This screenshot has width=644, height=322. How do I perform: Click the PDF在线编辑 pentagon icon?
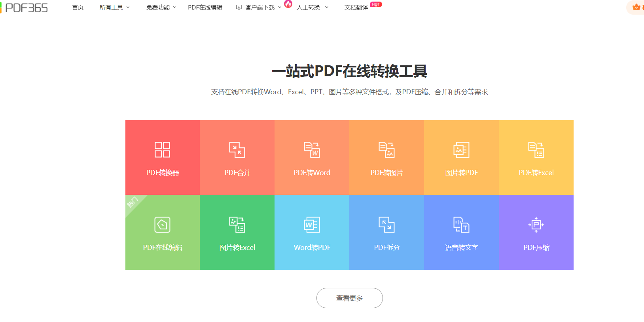coord(162,225)
